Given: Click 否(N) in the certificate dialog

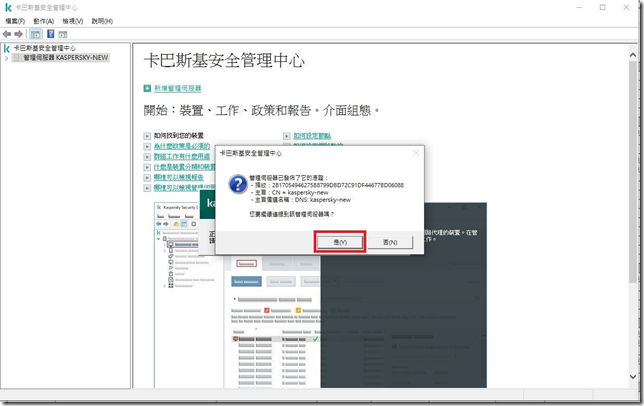Looking at the screenshot, I should click(x=389, y=242).
